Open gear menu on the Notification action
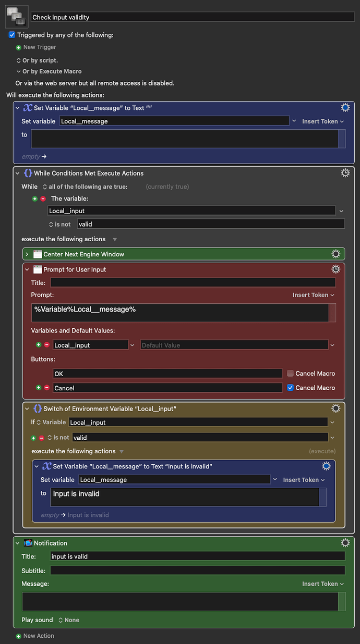This screenshot has width=360, height=644. tap(345, 542)
